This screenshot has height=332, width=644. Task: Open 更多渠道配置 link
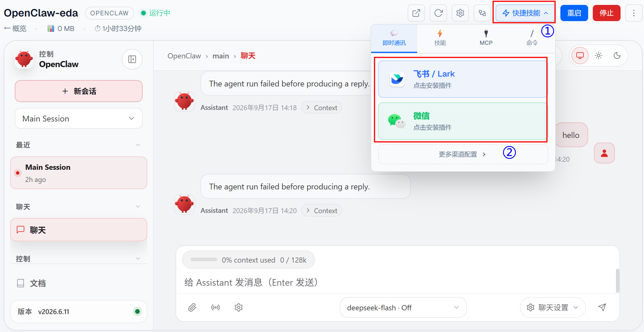point(463,154)
